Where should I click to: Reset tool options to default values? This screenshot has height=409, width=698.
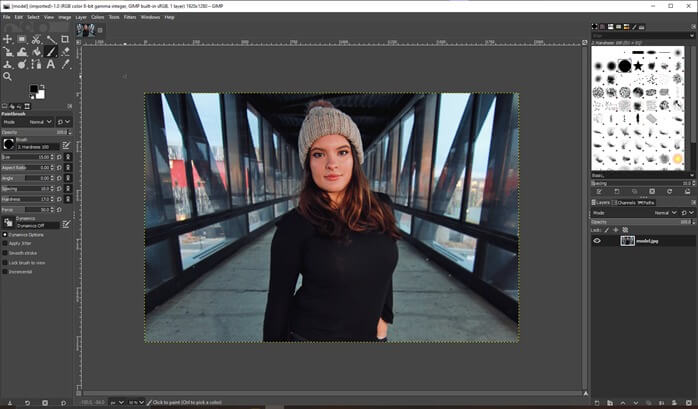coord(63,403)
